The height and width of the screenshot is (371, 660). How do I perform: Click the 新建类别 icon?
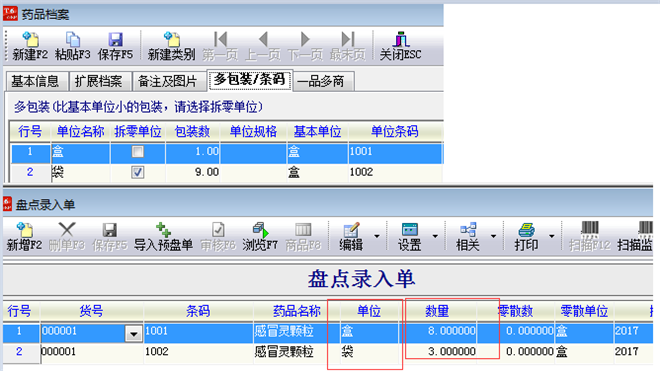pos(171,45)
